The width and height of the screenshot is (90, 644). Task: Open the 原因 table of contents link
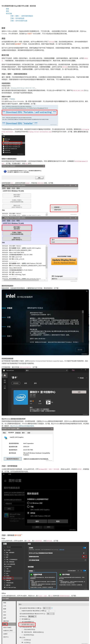[x=7, y=11]
